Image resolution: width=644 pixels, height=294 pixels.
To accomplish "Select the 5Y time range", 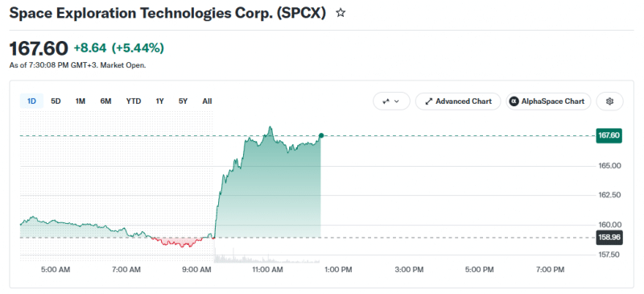I will point(184,101).
